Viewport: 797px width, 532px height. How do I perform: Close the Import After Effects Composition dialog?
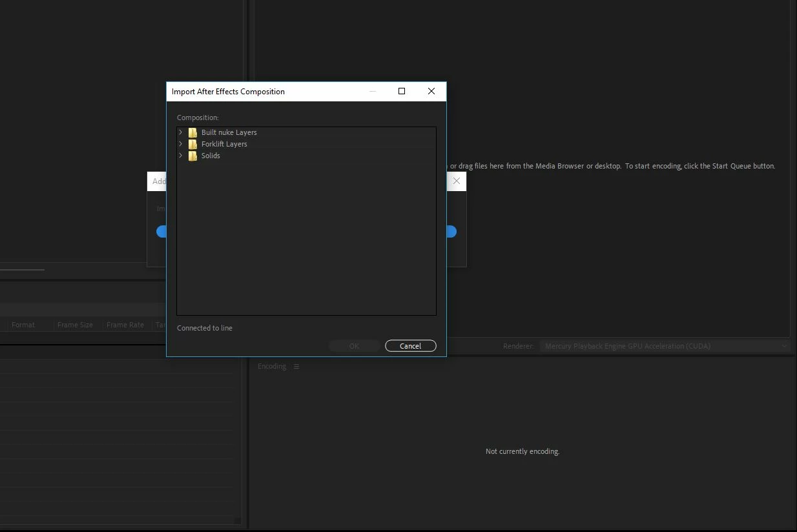click(x=431, y=91)
